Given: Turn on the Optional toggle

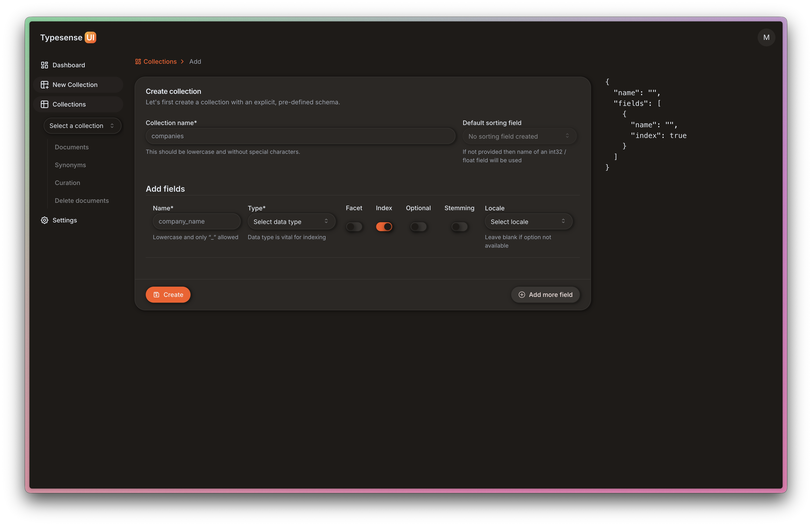Looking at the screenshot, I should tap(418, 226).
